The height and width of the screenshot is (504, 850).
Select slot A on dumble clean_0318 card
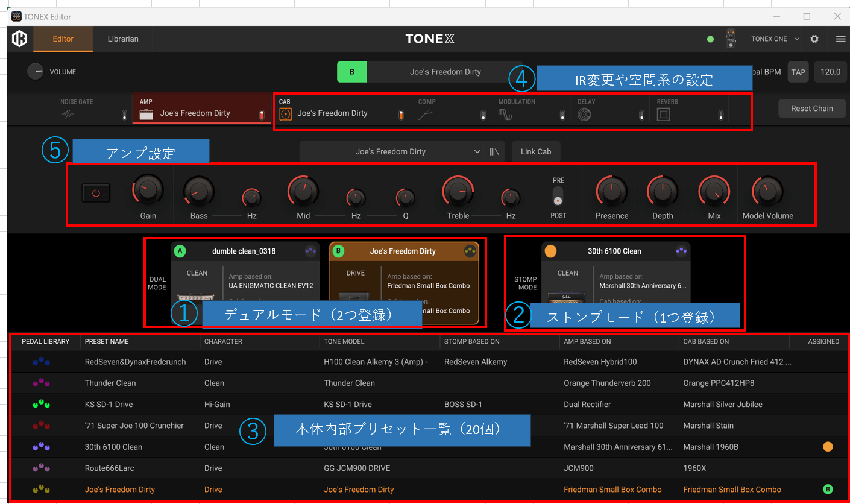(x=180, y=251)
